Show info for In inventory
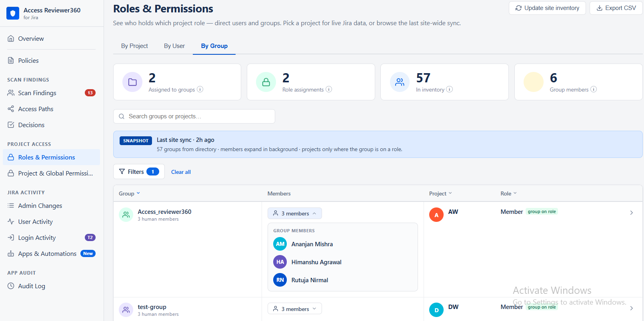 450,90
